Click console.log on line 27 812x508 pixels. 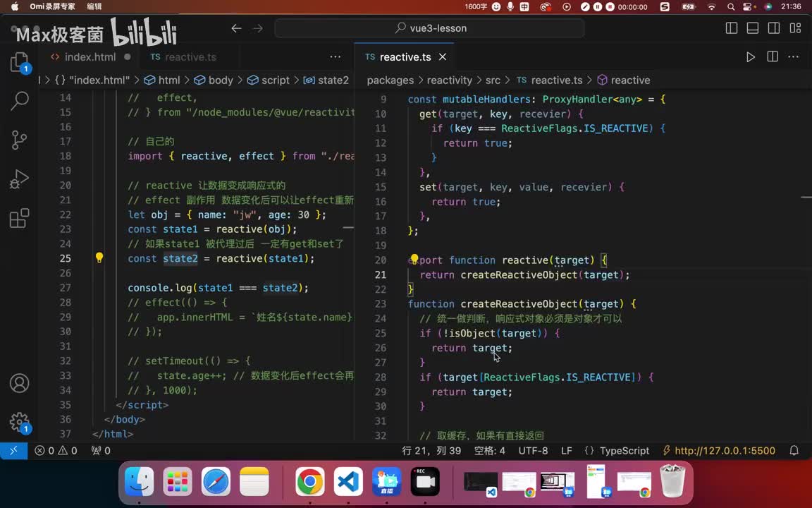click(160, 288)
